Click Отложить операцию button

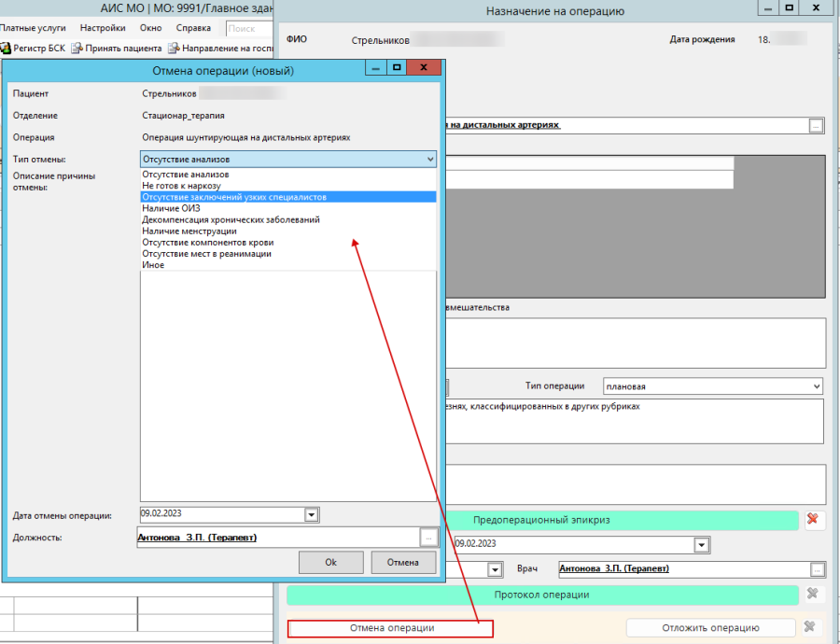[x=710, y=627]
